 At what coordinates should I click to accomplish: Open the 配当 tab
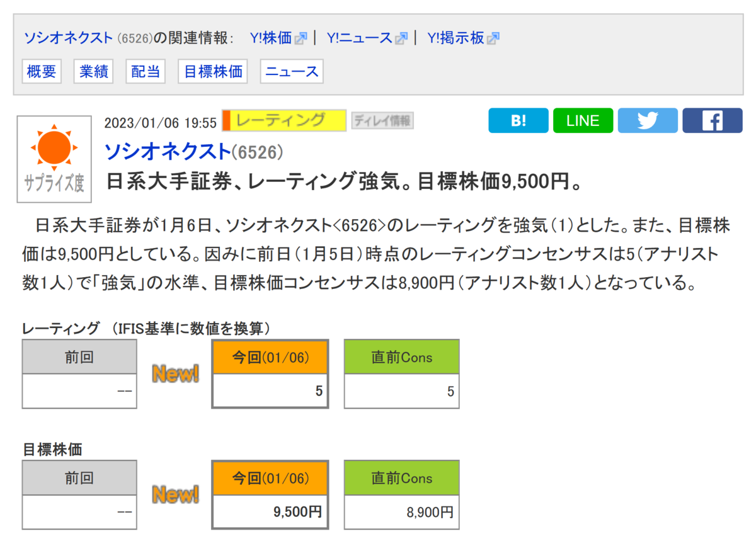(146, 71)
